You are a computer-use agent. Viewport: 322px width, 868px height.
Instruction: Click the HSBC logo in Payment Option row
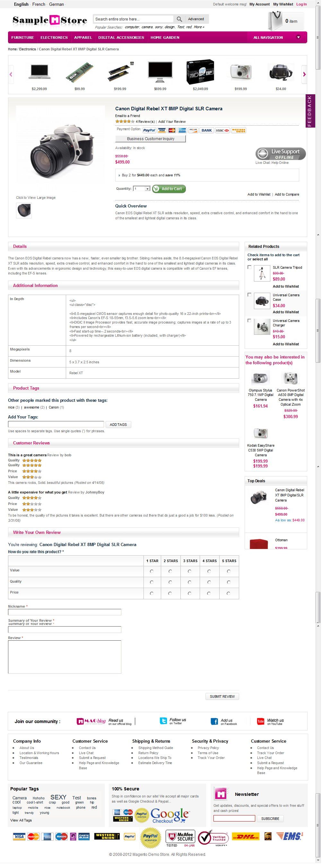222,131
